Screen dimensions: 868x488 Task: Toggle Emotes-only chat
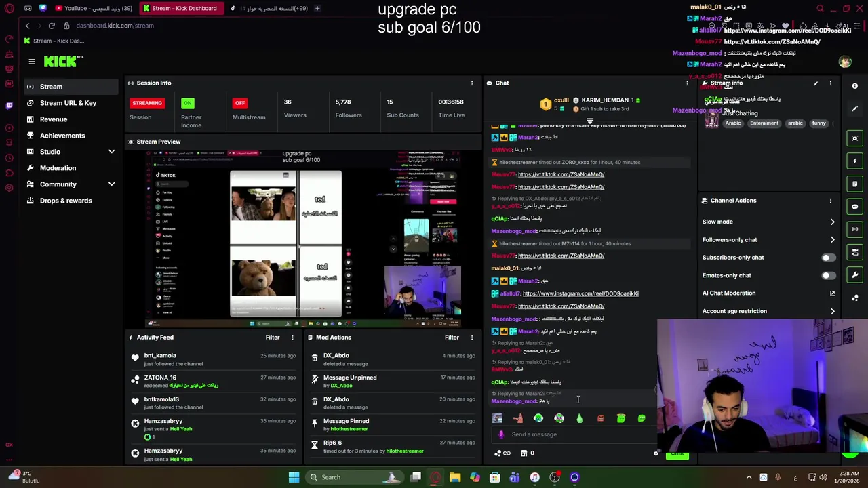pyautogui.click(x=828, y=276)
